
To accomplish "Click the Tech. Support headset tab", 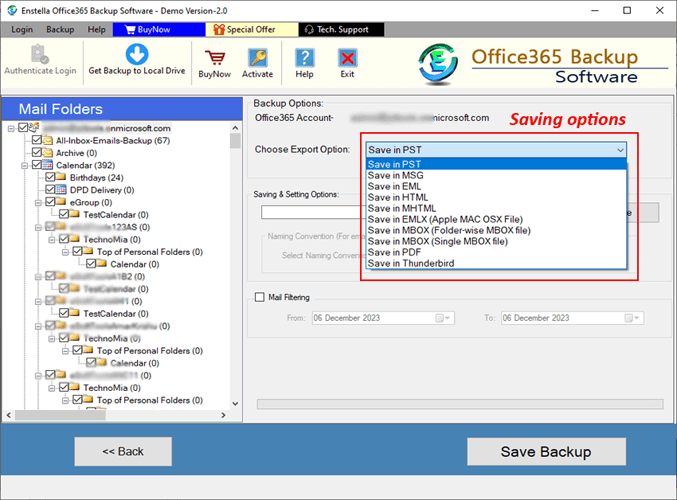I will (341, 29).
